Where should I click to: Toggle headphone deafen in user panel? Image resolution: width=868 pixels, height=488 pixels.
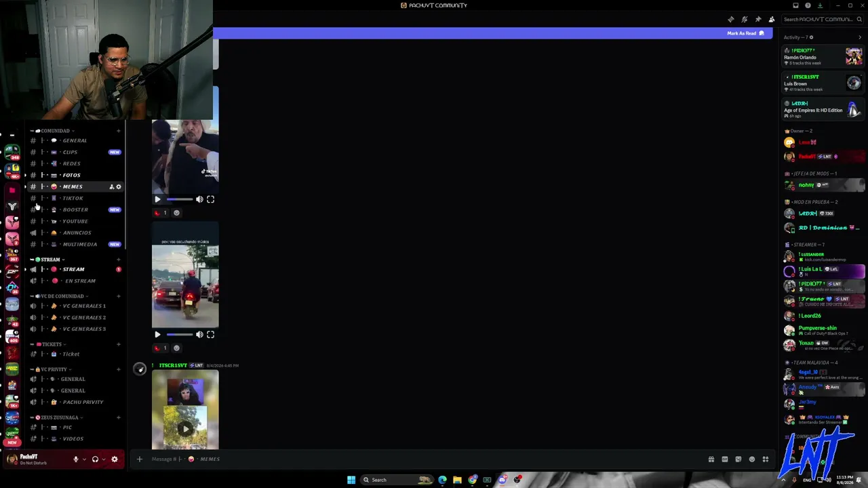[x=95, y=459]
